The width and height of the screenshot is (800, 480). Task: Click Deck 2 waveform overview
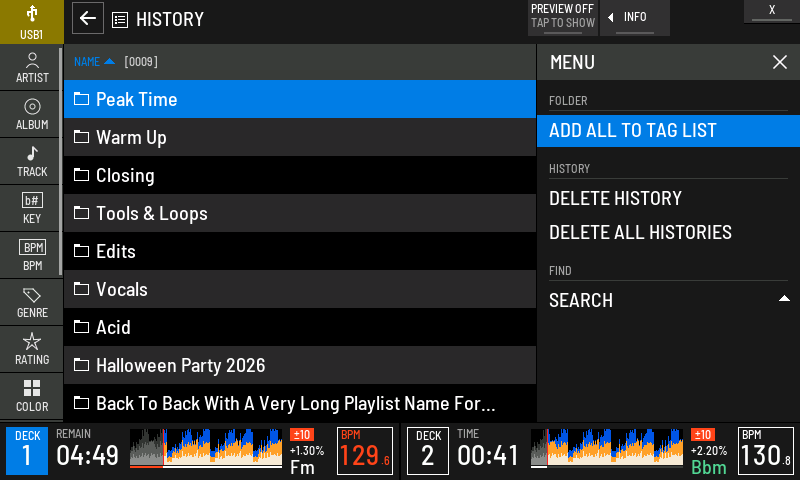(x=607, y=448)
